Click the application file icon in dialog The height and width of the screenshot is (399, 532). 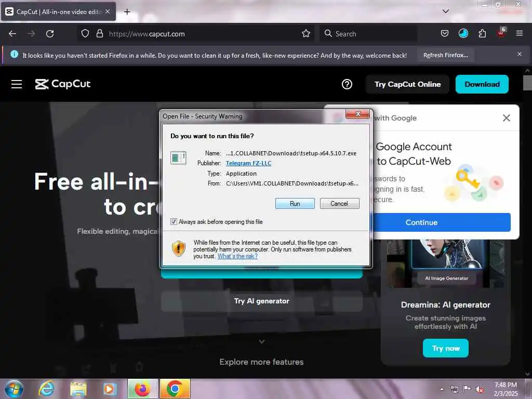coord(178,158)
